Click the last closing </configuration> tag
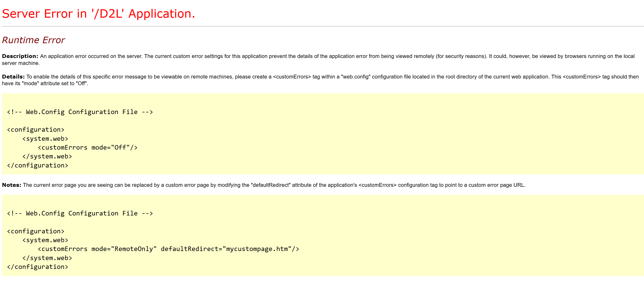The width and height of the screenshot is (644, 293). pyautogui.click(x=37, y=267)
